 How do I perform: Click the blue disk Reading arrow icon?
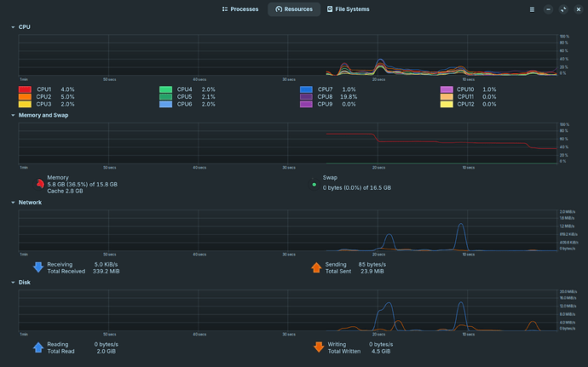click(38, 347)
